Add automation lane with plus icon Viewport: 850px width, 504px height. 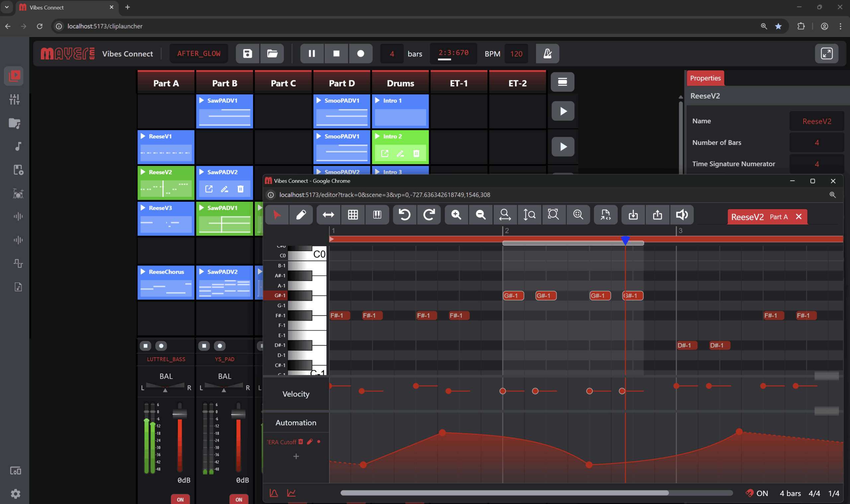click(x=296, y=457)
